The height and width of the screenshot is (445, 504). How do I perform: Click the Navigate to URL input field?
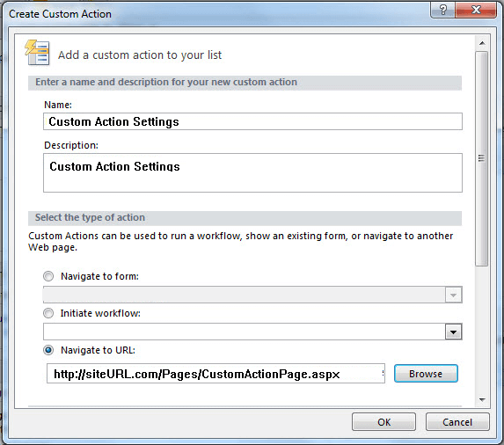pos(215,374)
